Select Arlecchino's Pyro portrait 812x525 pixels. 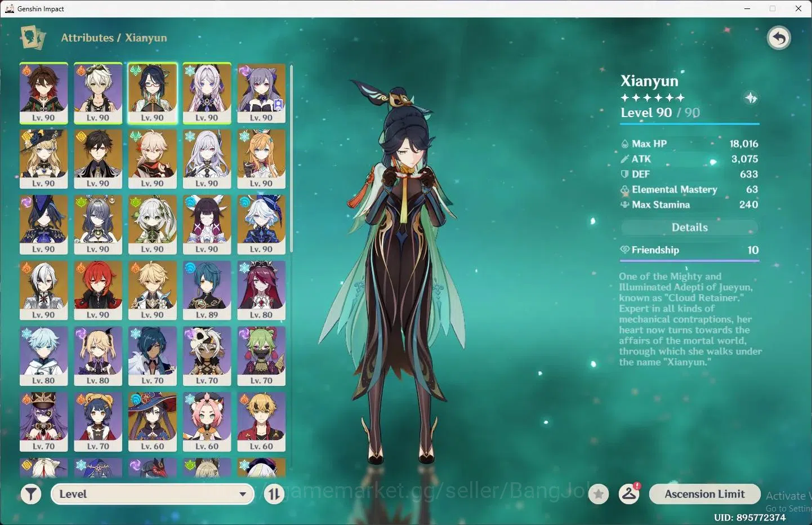tap(44, 291)
